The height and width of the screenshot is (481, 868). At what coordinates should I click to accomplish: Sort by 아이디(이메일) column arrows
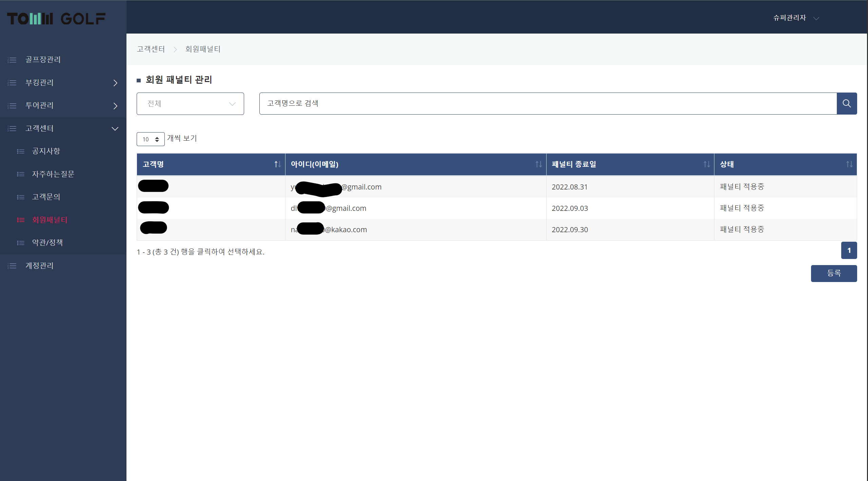[538, 164]
